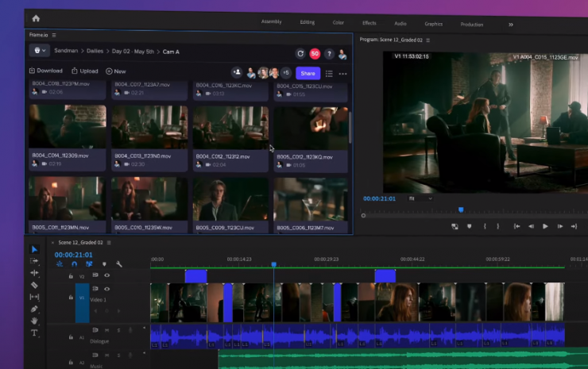Open timeline wrench display settings
The width and height of the screenshot is (588, 369).
(x=118, y=264)
